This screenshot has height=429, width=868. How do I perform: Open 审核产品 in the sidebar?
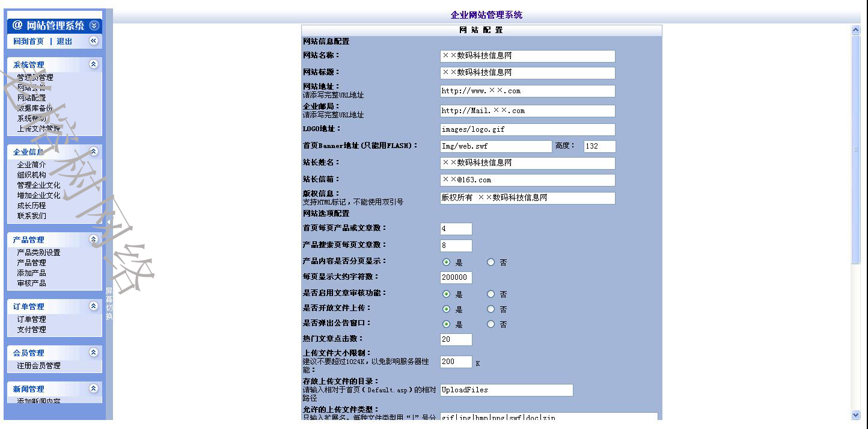(x=31, y=283)
